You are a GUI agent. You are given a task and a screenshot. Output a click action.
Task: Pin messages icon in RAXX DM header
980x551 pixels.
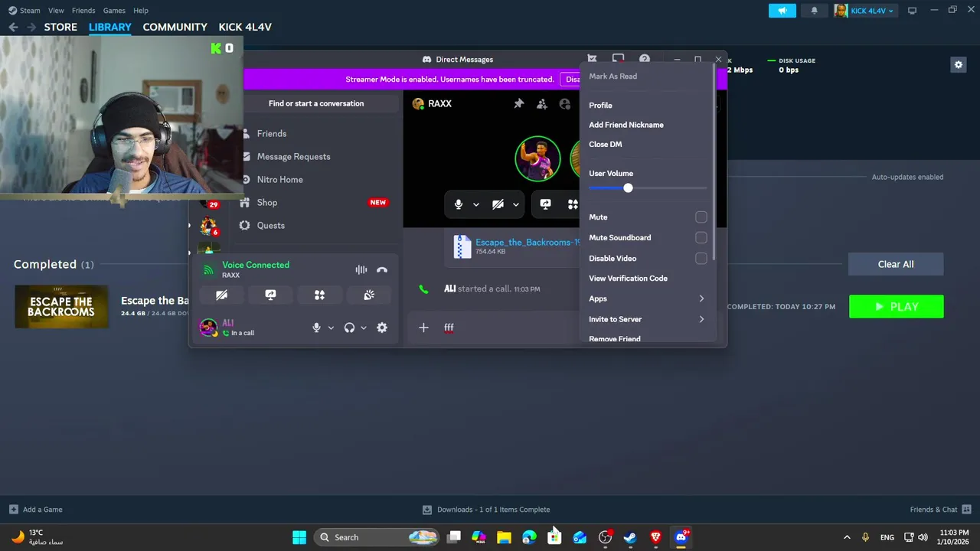point(518,103)
